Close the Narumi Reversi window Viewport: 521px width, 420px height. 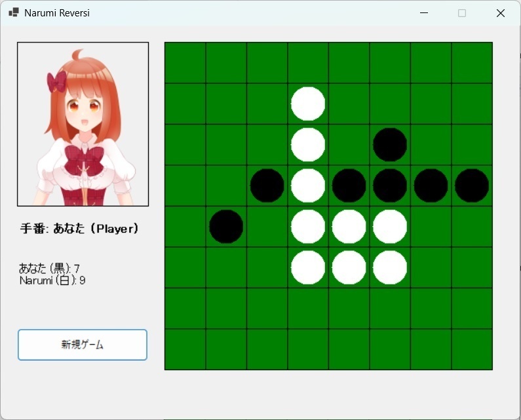click(x=501, y=13)
